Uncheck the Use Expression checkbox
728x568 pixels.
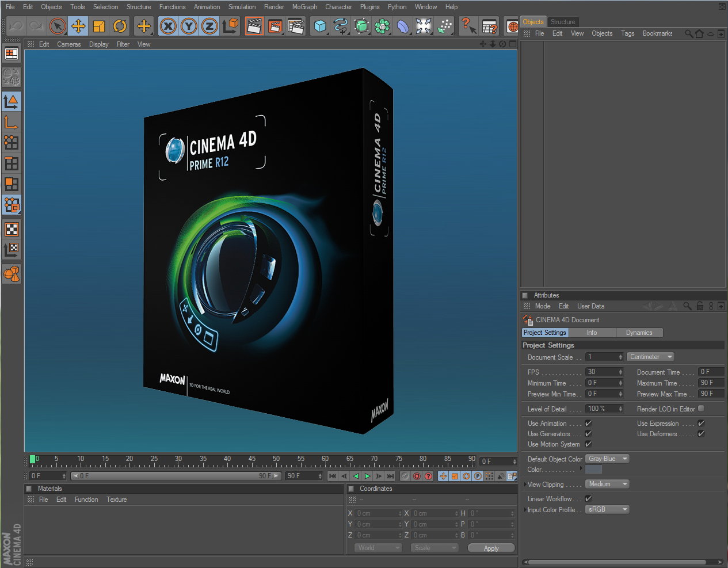(701, 423)
